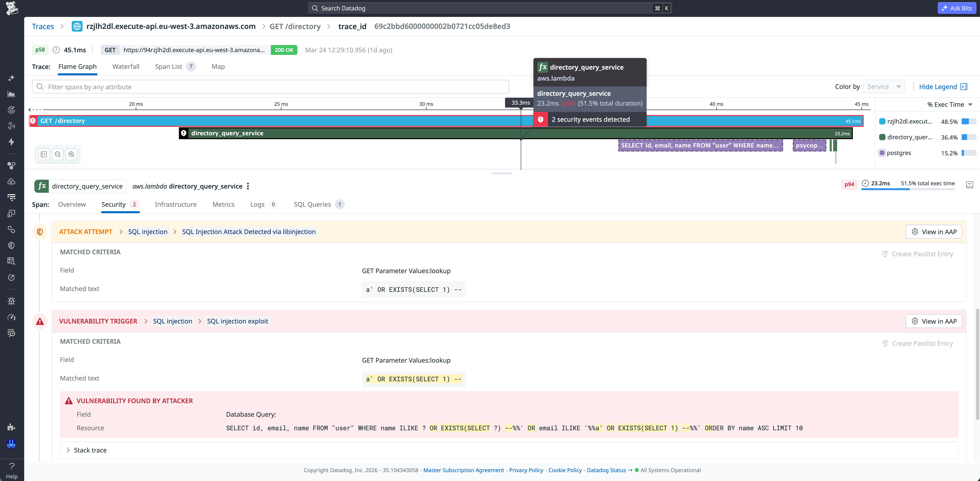Open the Traces breadcrumb link
Viewport: 980px width, 481px height.
(43, 26)
